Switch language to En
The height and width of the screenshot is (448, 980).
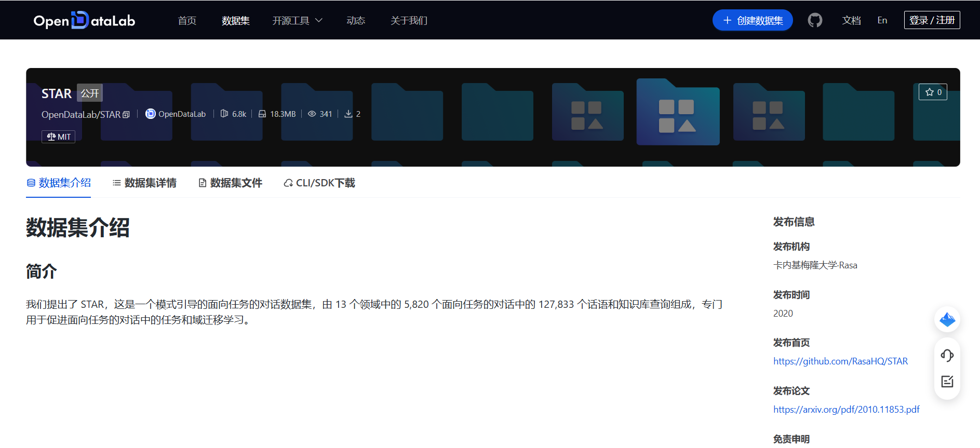[882, 20]
